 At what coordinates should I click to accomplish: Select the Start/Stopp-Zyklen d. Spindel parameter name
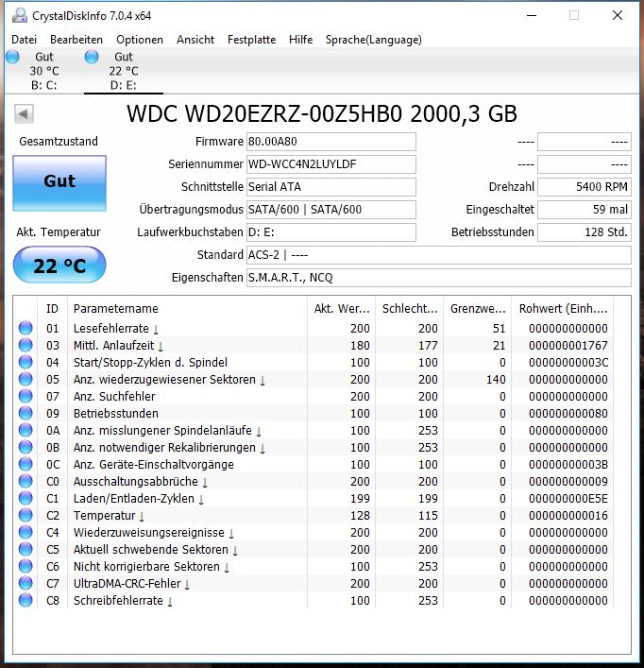click(x=150, y=363)
